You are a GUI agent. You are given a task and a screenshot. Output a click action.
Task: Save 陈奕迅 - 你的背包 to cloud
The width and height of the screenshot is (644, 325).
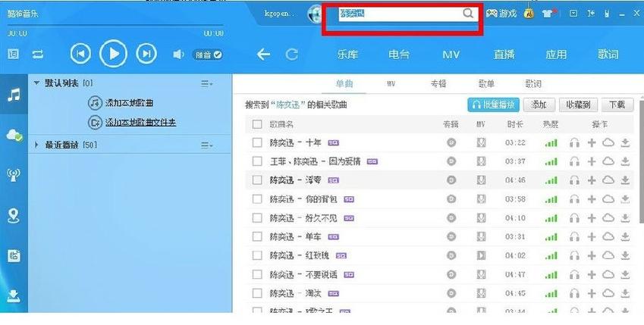click(x=608, y=199)
